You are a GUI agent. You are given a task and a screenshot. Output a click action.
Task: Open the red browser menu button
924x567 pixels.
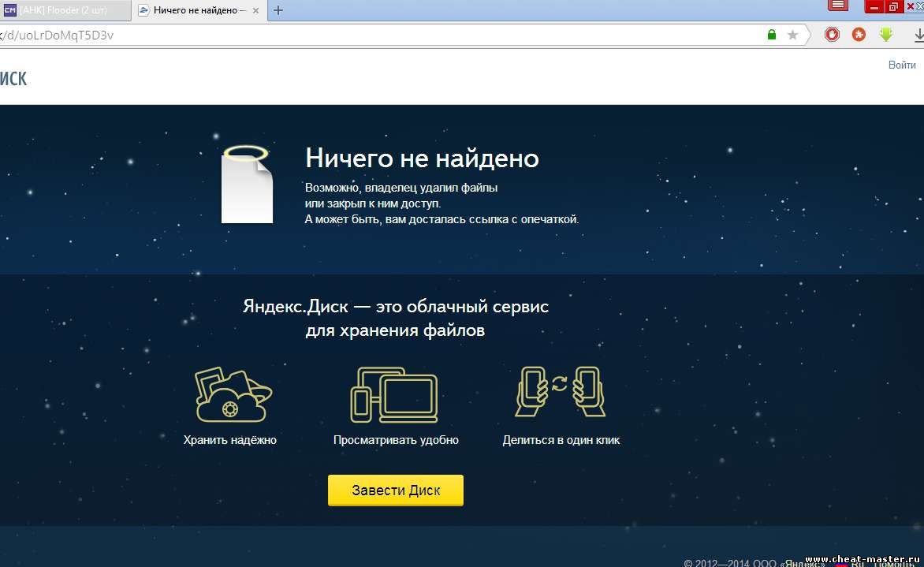[838, 6]
